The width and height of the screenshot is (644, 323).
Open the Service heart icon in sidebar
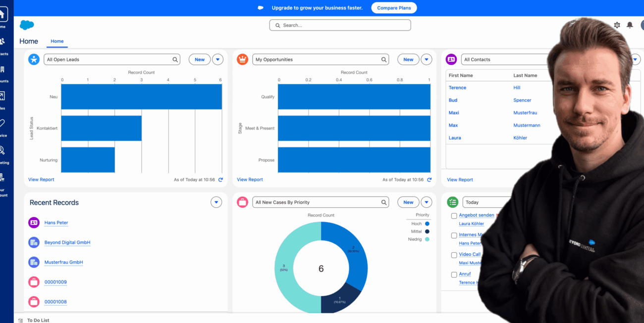[x=2, y=123]
